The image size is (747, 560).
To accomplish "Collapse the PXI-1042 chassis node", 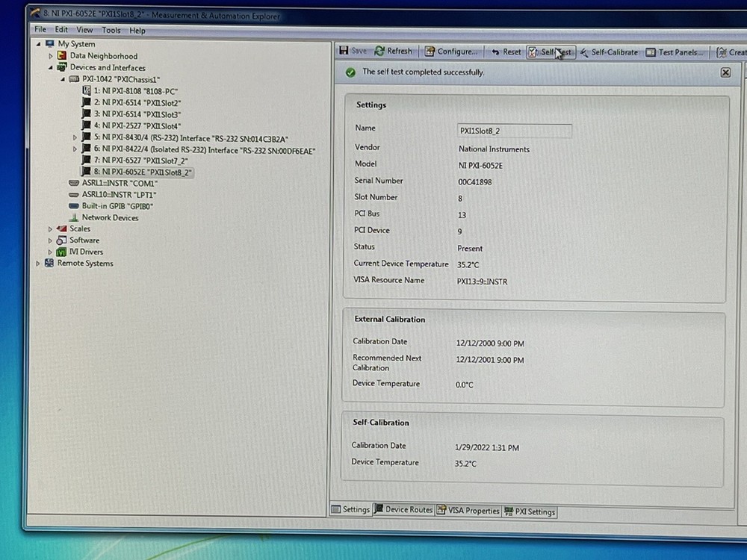I will click(x=63, y=79).
